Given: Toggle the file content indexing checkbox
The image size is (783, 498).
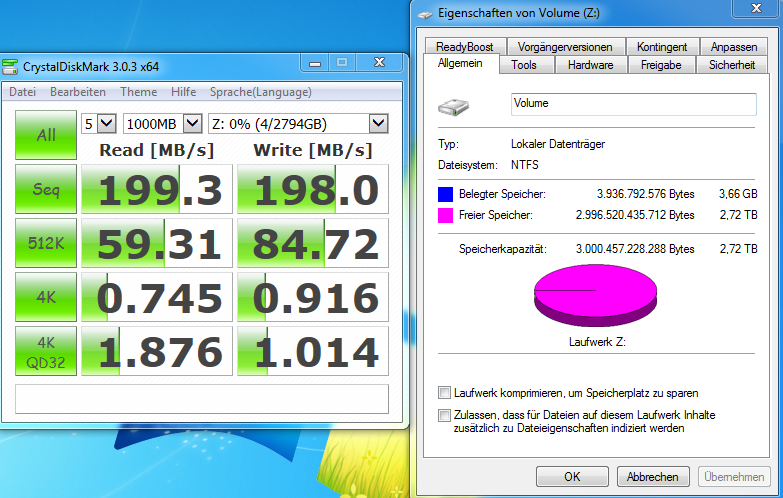Looking at the screenshot, I should (444, 415).
